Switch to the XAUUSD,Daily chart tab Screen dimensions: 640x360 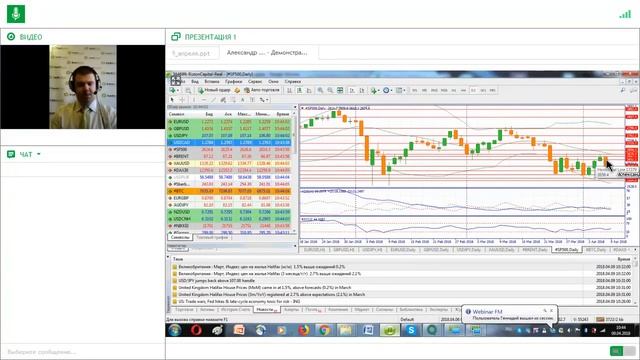point(501,249)
